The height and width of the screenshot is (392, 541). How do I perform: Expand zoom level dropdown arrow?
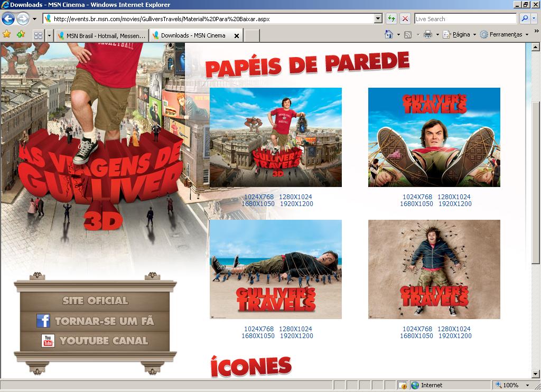coord(528,385)
